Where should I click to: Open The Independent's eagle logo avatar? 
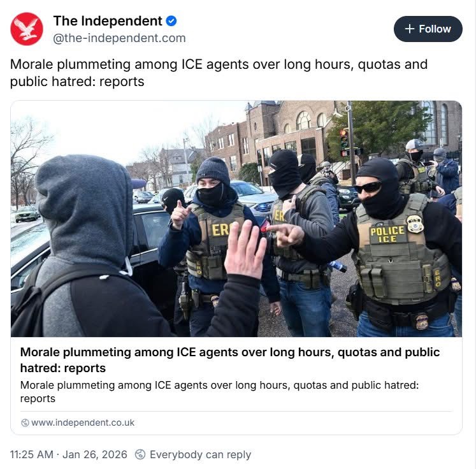(x=27, y=29)
